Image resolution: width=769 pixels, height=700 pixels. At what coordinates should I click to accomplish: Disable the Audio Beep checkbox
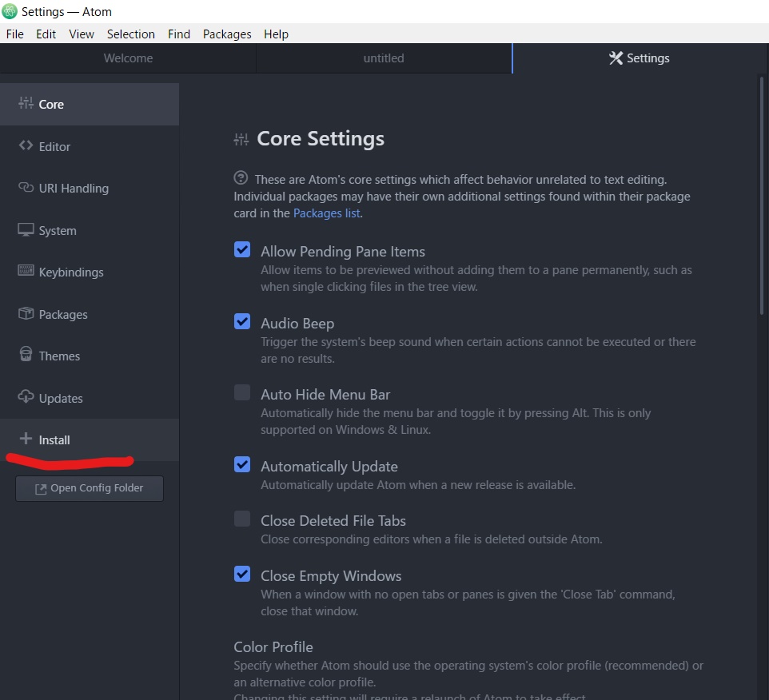point(242,321)
